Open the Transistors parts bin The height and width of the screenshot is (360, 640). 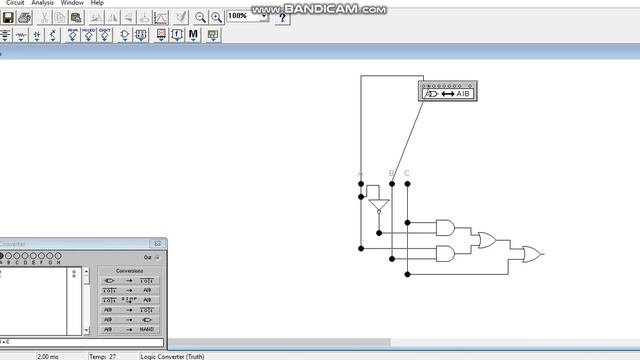(53, 36)
